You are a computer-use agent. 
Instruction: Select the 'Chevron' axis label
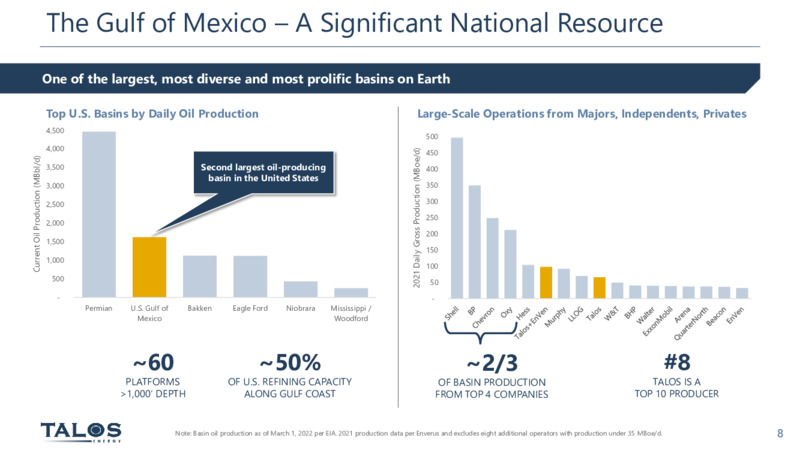pyautogui.click(x=483, y=317)
